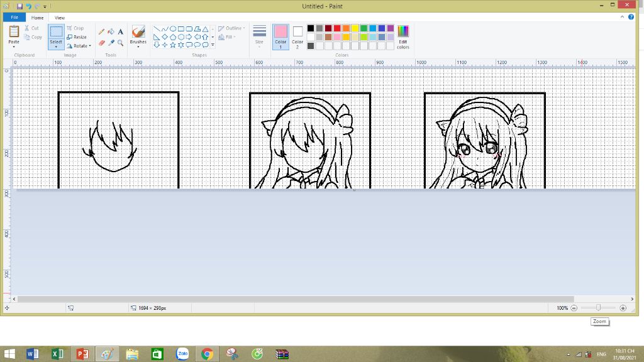The height and width of the screenshot is (362, 644).
Task: Click the Resize button
Action: (x=76, y=37)
